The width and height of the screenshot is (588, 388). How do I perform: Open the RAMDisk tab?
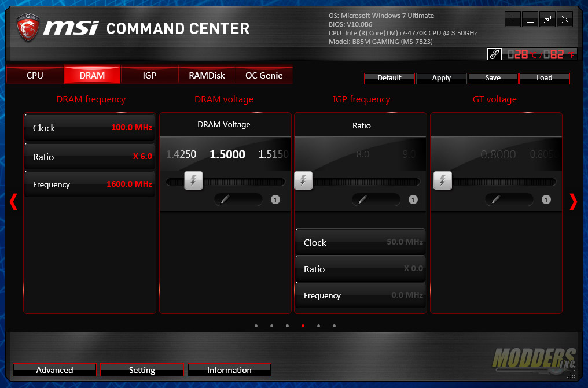pyautogui.click(x=207, y=75)
